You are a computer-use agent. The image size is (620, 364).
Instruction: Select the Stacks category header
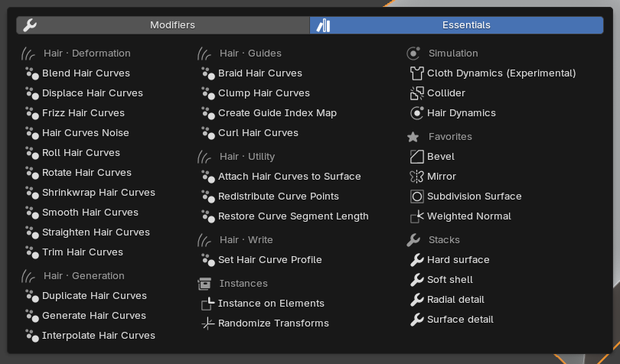click(444, 240)
